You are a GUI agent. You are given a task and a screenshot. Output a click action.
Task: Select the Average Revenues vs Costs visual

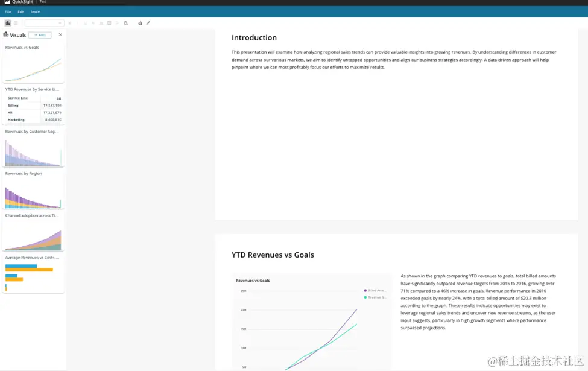(33, 274)
